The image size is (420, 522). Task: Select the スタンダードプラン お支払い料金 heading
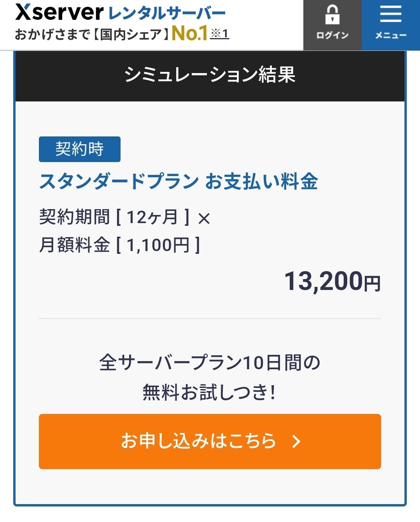coord(179,181)
